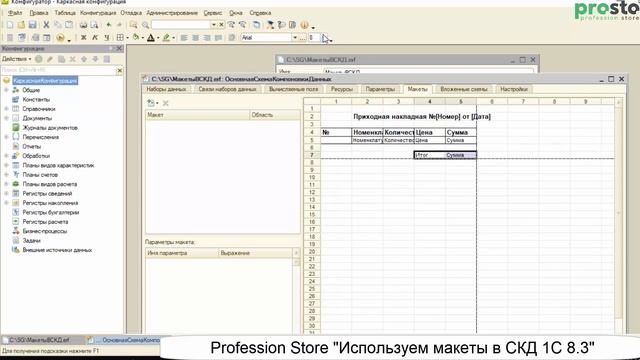Open the Borders dropdown arrow
This screenshot has width=640, height=360.
(x=127, y=38)
